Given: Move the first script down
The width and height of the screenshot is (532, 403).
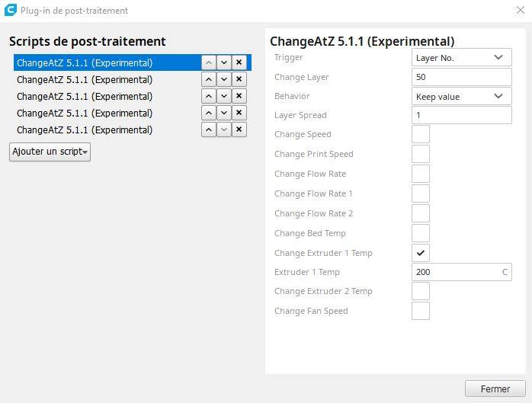Looking at the screenshot, I should [x=224, y=62].
